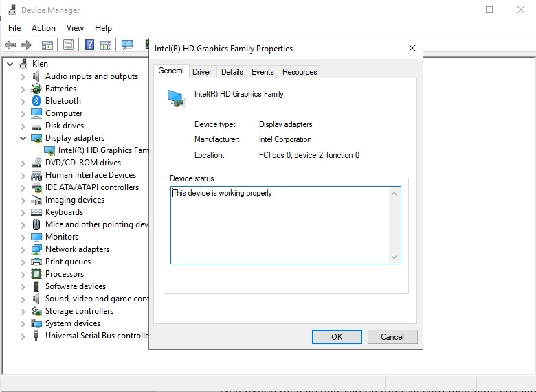Viewport: 536px width, 392px height.
Task: Click the Cancel button
Action: point(392,336)
